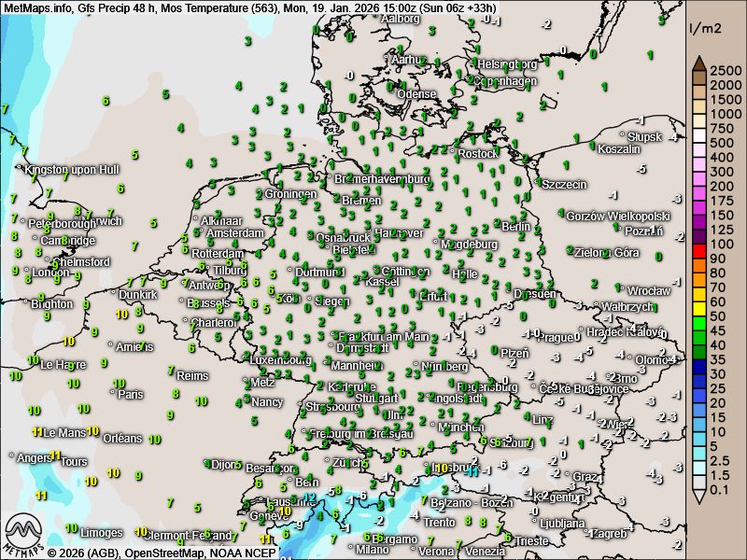This screenshot has height=560, width=747.
Task: Click the white triangle below the legend
Action: [x=698, y=497]
